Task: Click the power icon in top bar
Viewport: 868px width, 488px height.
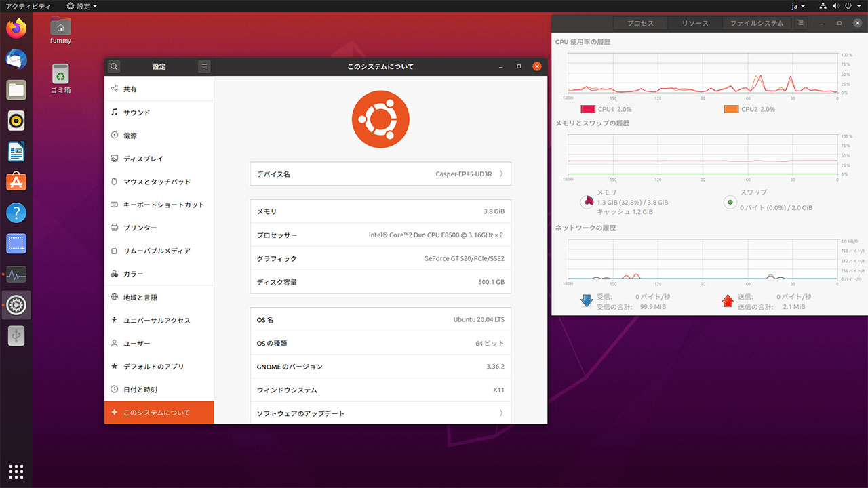Action: 850,6
